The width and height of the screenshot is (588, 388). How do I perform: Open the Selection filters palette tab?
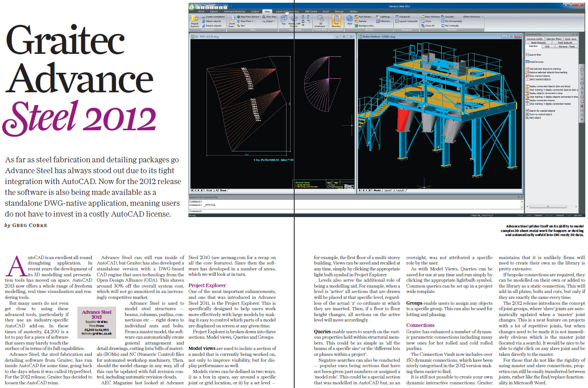554,39
